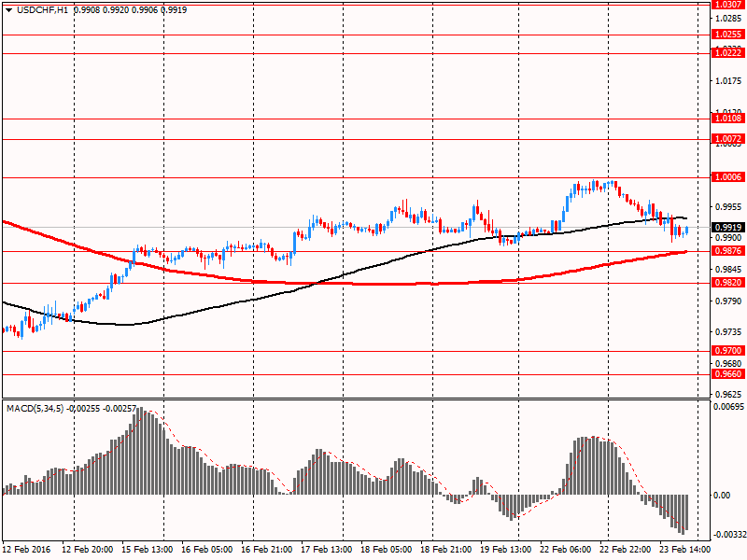Select the 16 Feb 05:00 time axis label
This screenshot has height=560, width=747.
pyautogui.click(x=206, y=549)
